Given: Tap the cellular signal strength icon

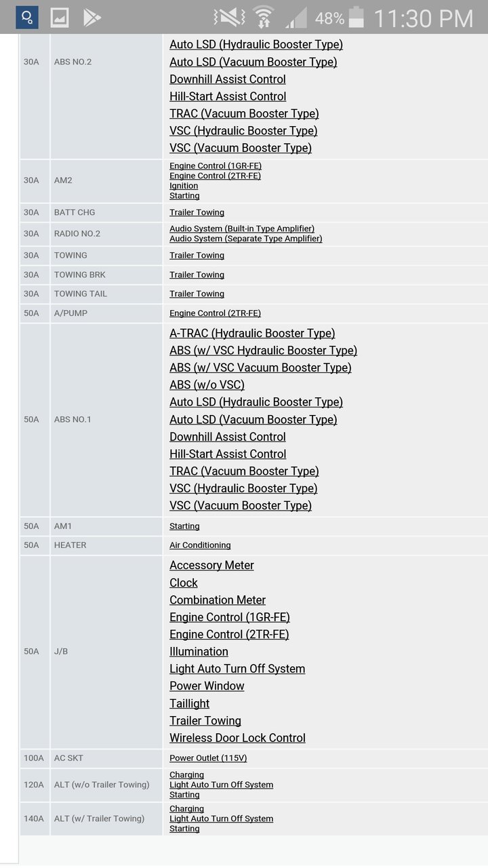Looking at the screenshot, I should (x=296, y=18).
